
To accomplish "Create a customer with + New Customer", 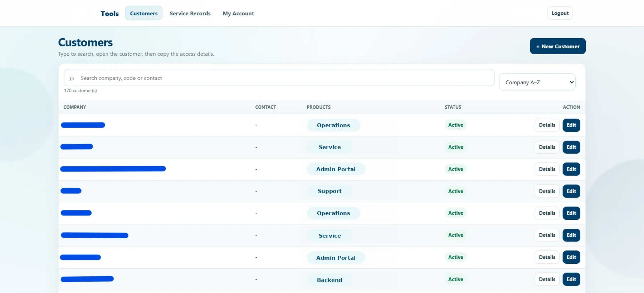I will pyautogui.click(x=558, y=46).
